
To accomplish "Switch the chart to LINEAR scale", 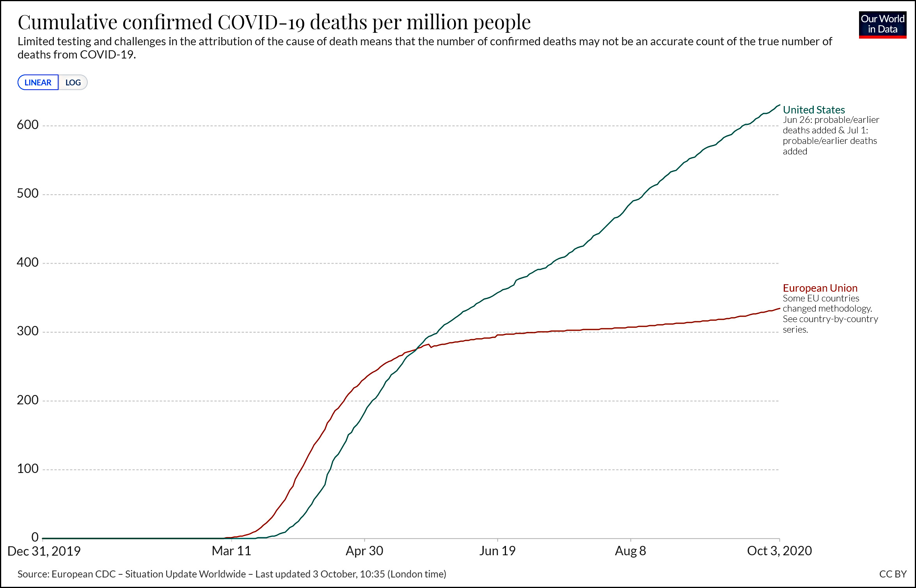I will (38, 83).
